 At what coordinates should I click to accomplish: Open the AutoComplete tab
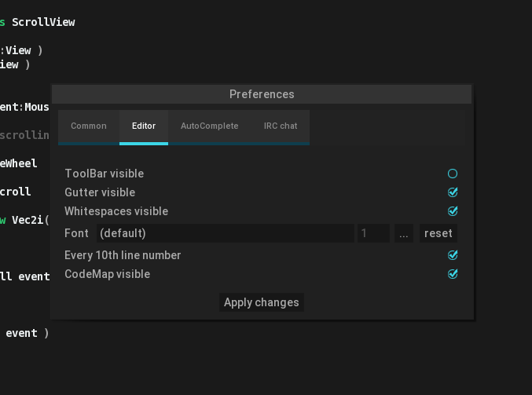click(x=209, y=126)
